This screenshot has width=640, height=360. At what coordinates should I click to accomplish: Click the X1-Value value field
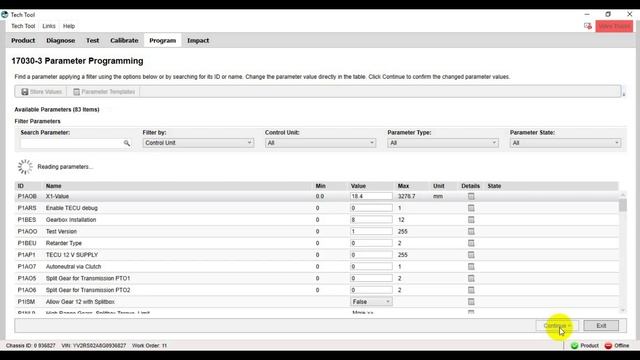point(371,196)
